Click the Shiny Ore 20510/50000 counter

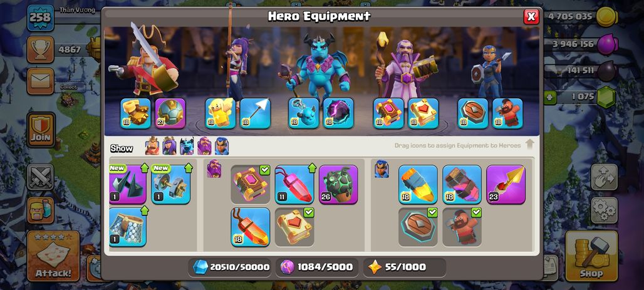(x=231, y=267)
